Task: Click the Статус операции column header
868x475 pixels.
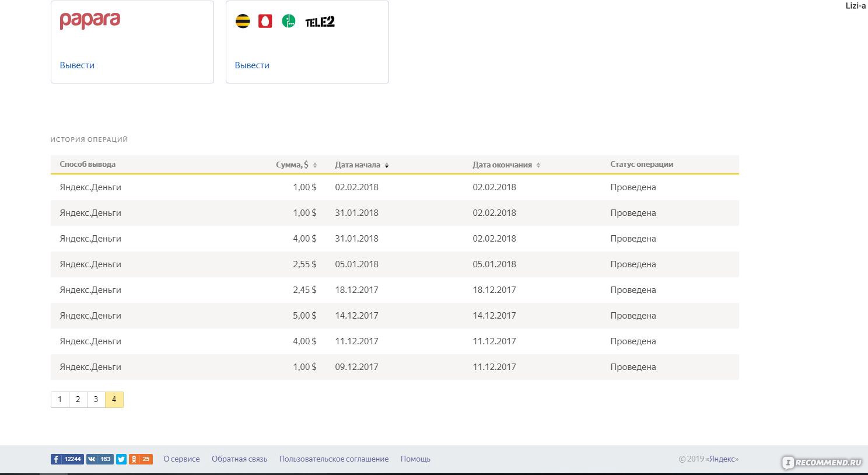Action: (x=642, y=165)
